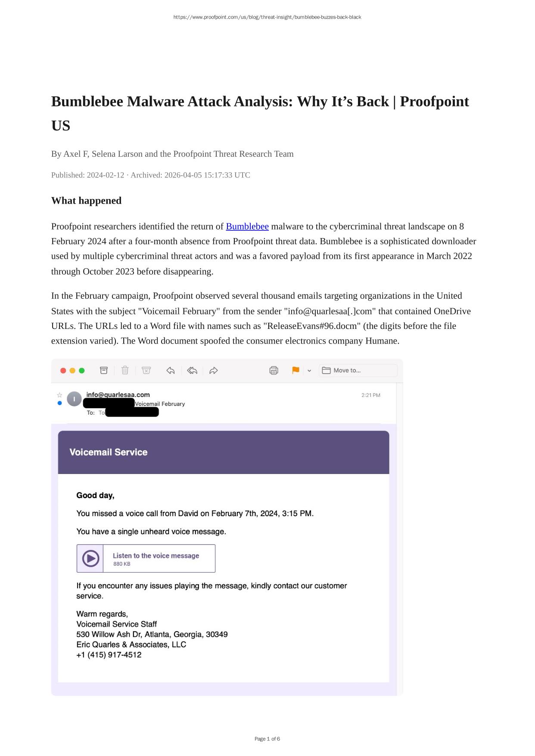The image size is (535, 756).
Task: Click the Print icon
Action: coord(274,370)
